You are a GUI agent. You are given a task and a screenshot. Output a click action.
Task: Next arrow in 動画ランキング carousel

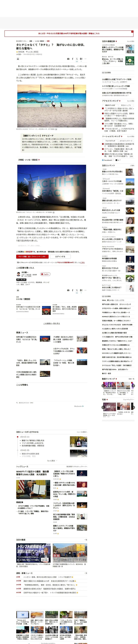coord(133,386)
